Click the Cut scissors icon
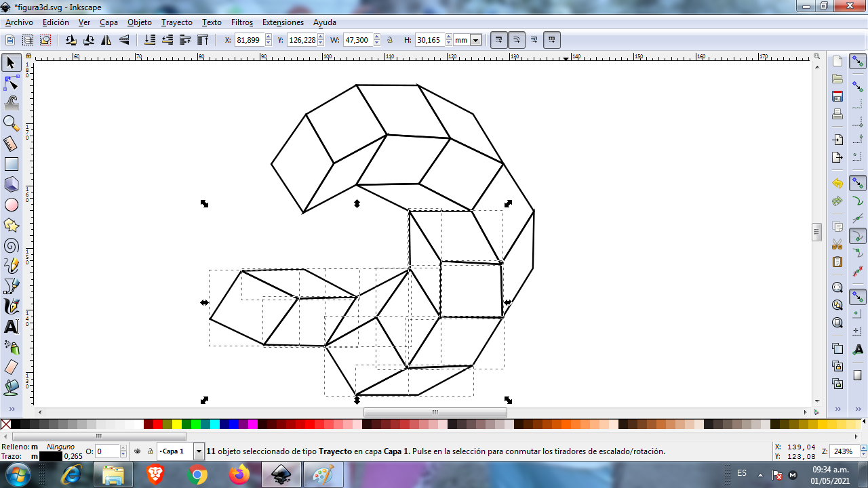Screen dimensions: 868x488 (837, 244)
